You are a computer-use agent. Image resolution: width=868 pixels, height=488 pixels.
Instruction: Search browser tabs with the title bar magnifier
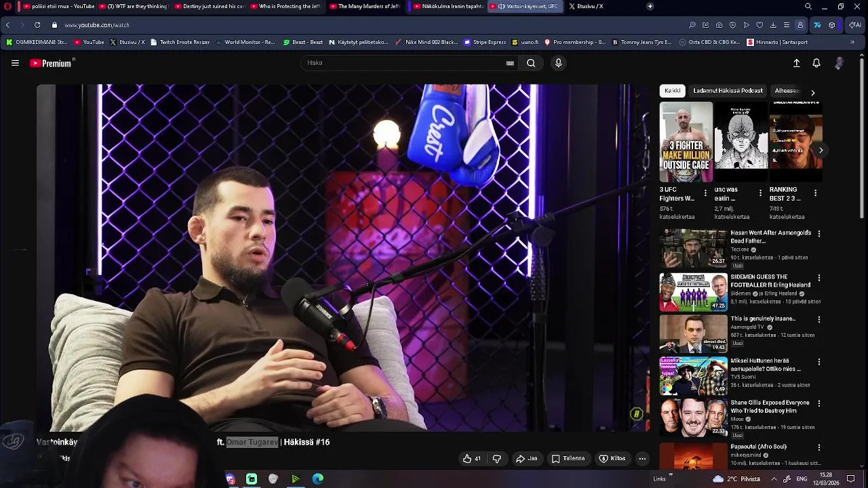tap(808, 6)
